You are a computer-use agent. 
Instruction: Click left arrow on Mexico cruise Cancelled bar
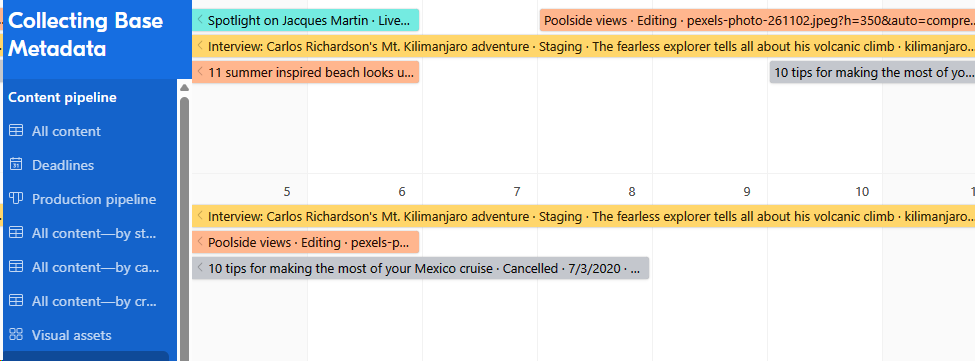[200, 268]
